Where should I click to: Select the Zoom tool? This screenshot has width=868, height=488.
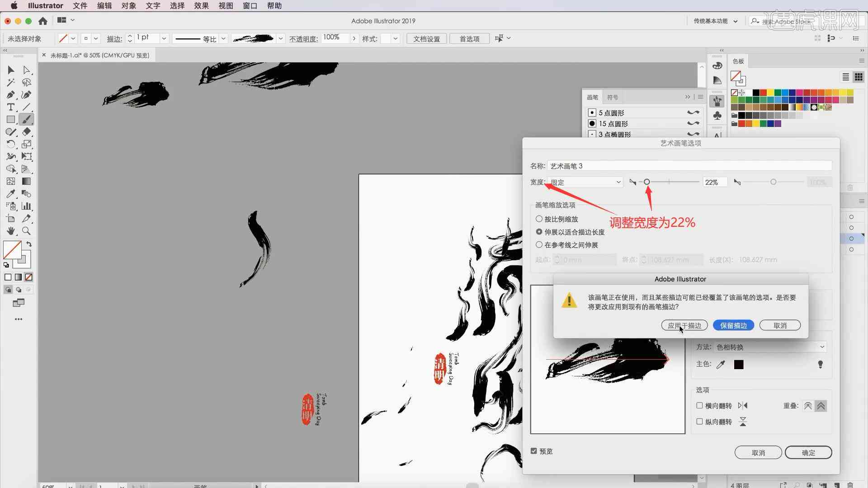point(26,230)
